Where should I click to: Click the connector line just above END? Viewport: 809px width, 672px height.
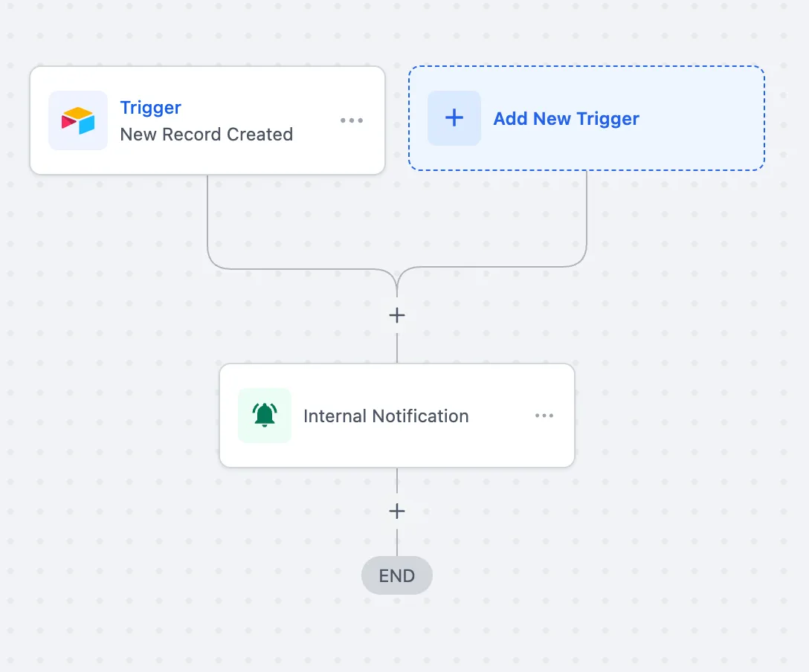pyautogui.click(x=397, y=541)
